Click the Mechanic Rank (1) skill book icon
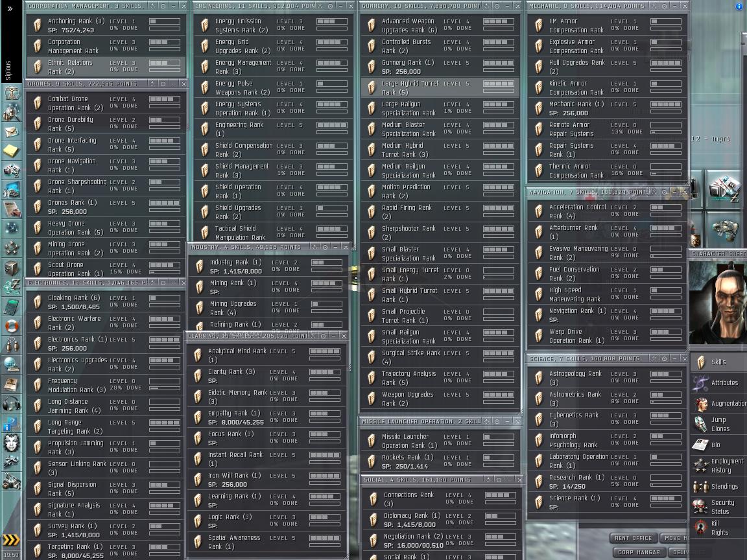The image size is (747, 560). click(x=538, y=108)
